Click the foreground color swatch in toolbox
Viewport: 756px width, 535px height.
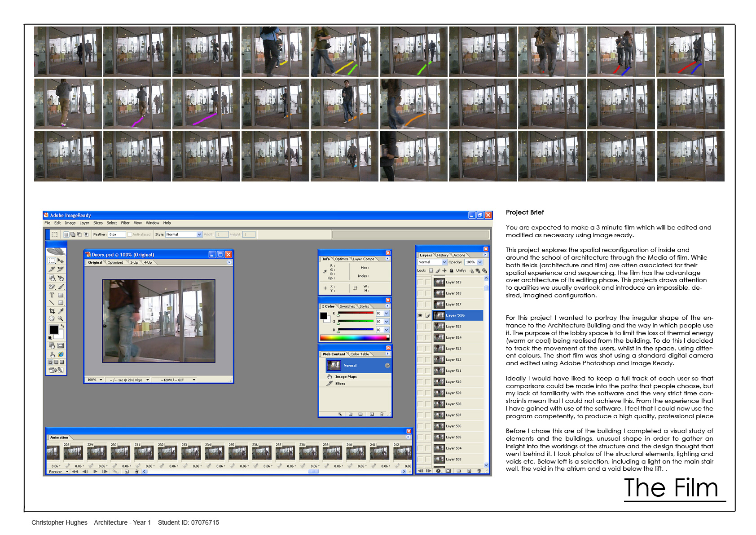pos(54,330)
